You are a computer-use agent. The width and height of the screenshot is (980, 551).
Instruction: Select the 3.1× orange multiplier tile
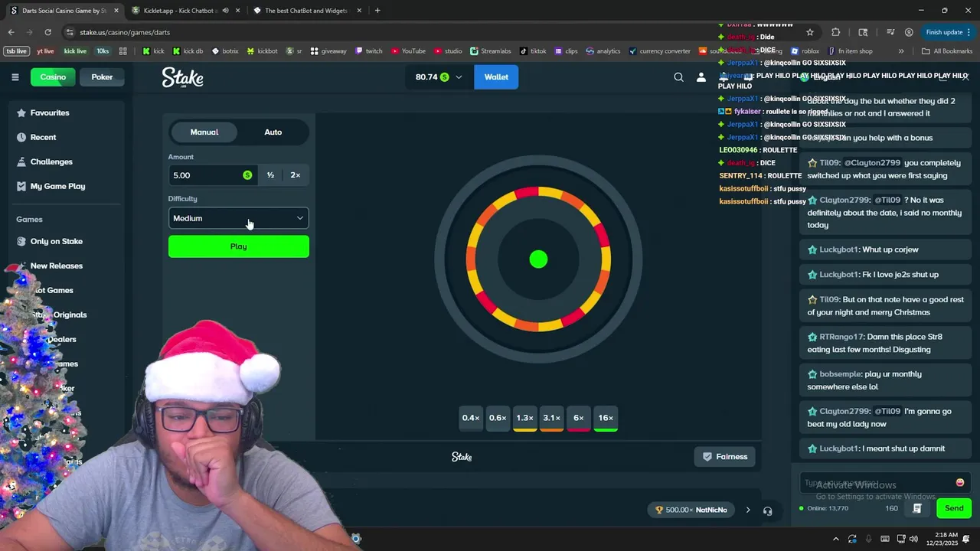(x=551, y=418)
